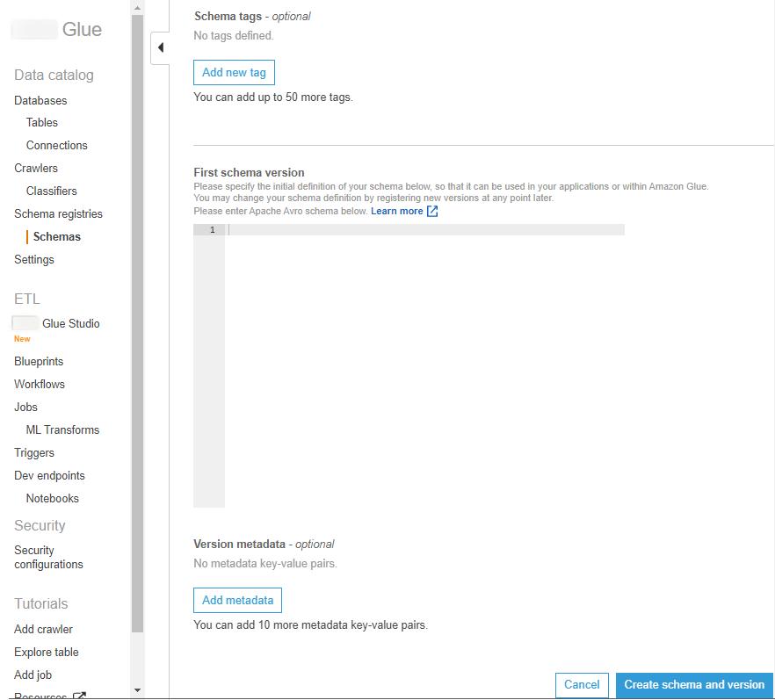
Task: Click the sidebar scrollbar up arrow
Action: (x=136, y=8)
